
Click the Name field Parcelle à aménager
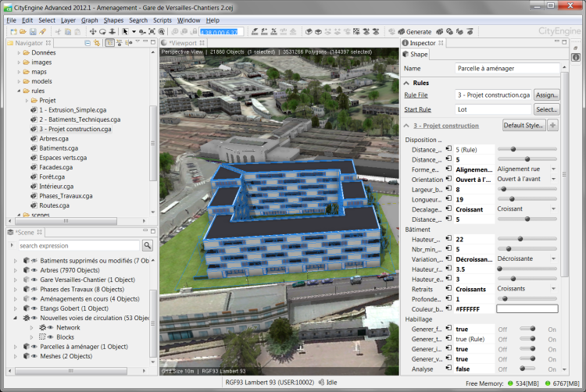pos(507,68)
